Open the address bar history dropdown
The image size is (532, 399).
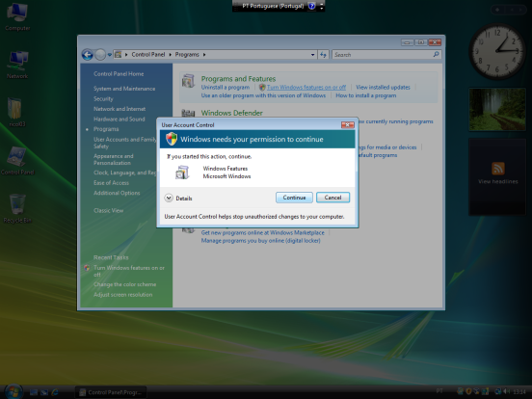[312, 55]
